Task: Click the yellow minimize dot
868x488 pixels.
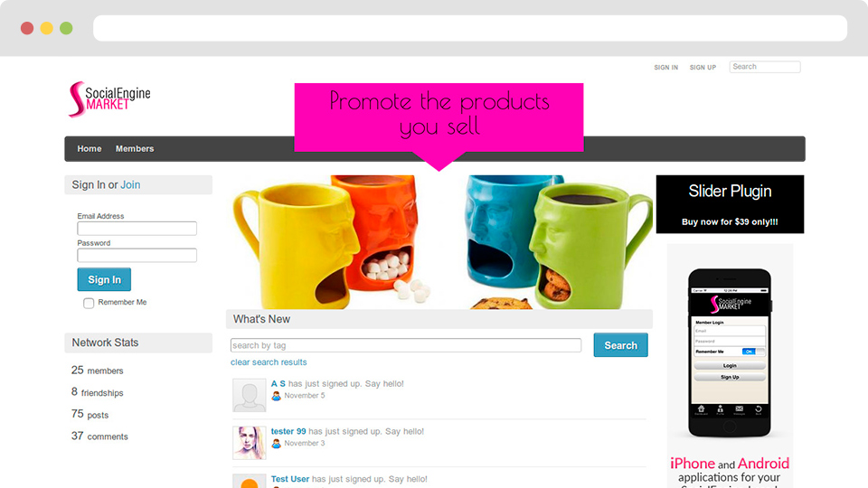Action: point(46,28)
